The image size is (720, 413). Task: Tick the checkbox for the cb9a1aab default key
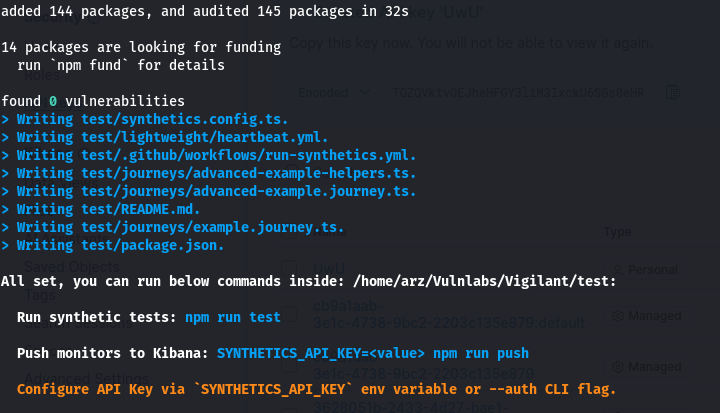click(289, 314)
